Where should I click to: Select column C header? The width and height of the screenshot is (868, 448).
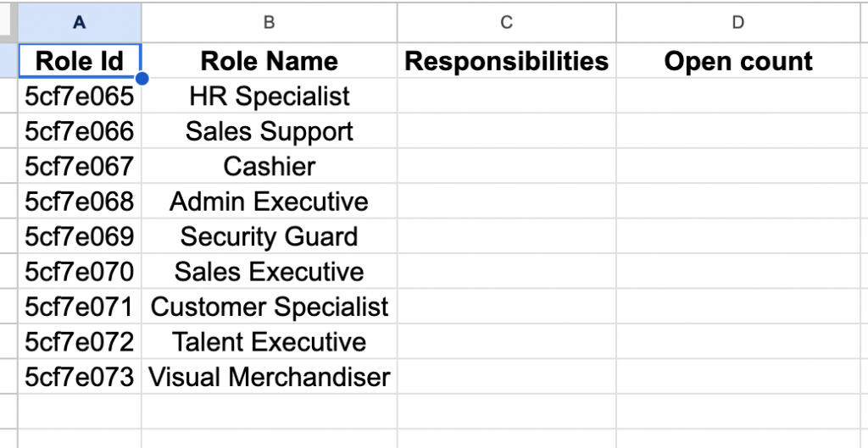(x=506, y=22)
